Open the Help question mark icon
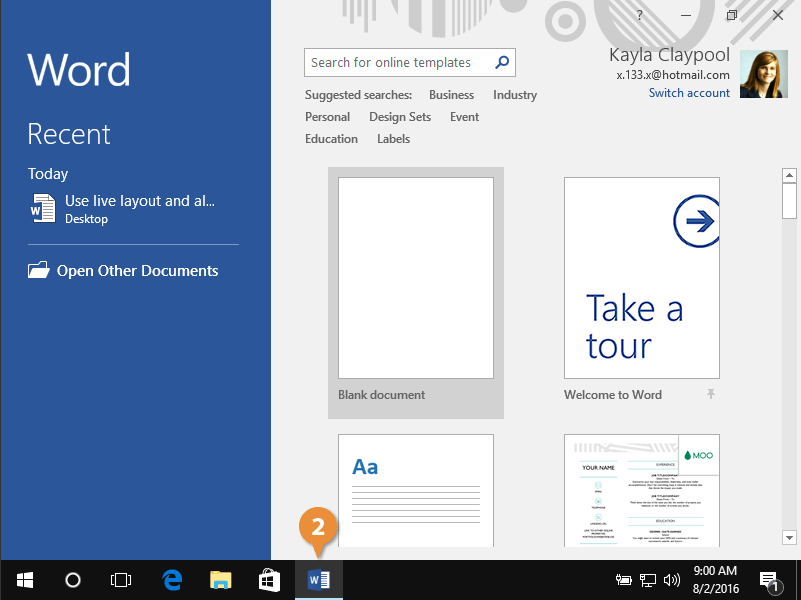The width and height of the screenshot is (801, 600). tap(639, 15)
